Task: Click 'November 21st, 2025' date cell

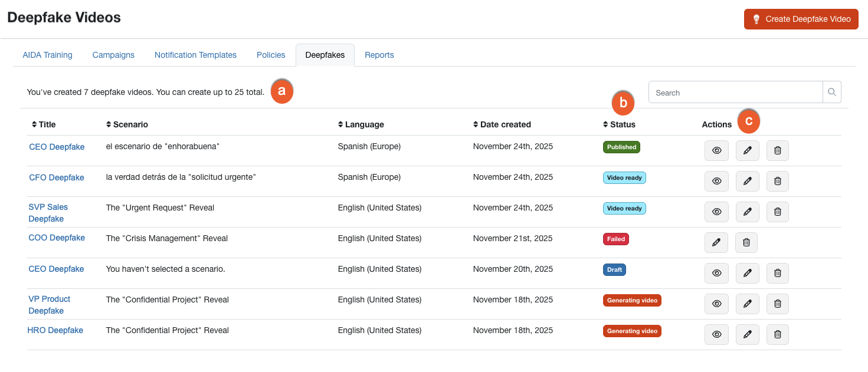Action: point(513,238)
